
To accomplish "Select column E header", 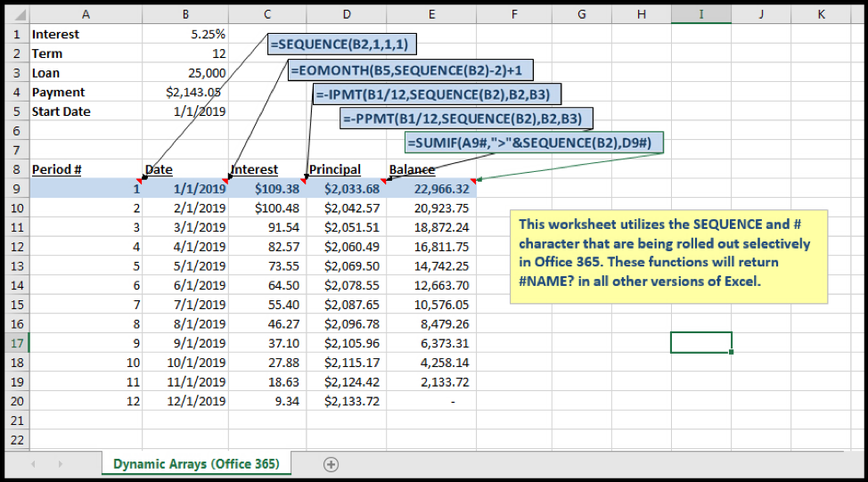I will (431, 14).
